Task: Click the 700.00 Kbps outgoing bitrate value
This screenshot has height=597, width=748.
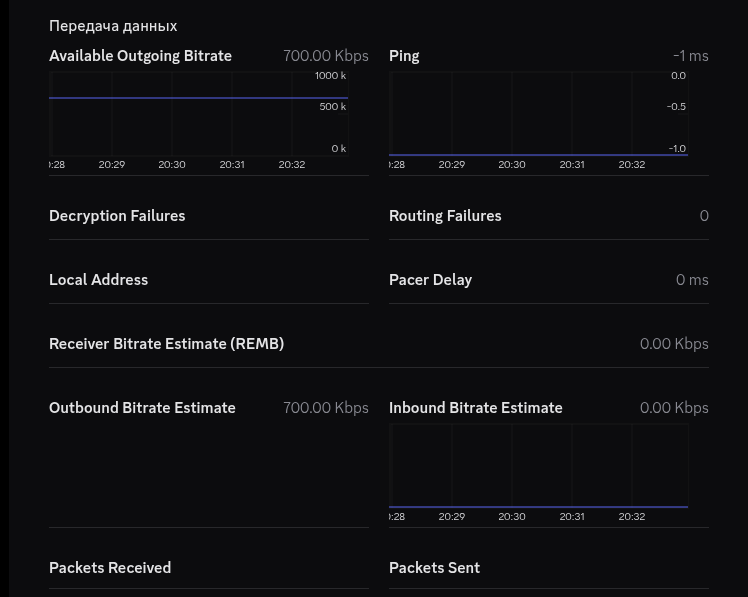Action: (x=326, y=56)
